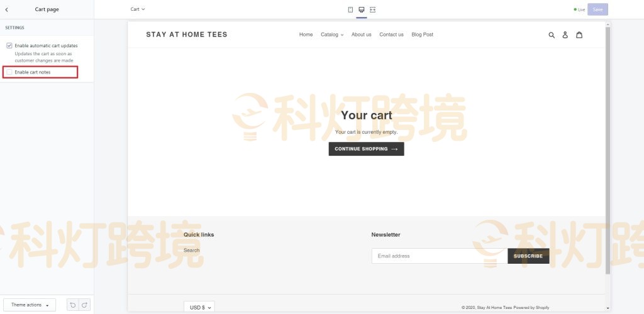Viewport: 644px width, 314px height.
Task: Switch to mobile preview icon
Action: coord(350,9)
